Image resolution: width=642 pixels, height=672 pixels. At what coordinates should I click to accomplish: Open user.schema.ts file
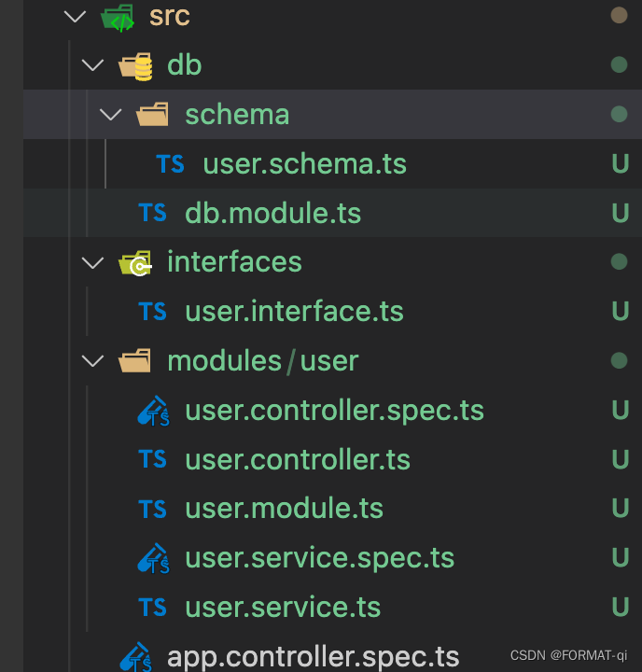[305, 163]
